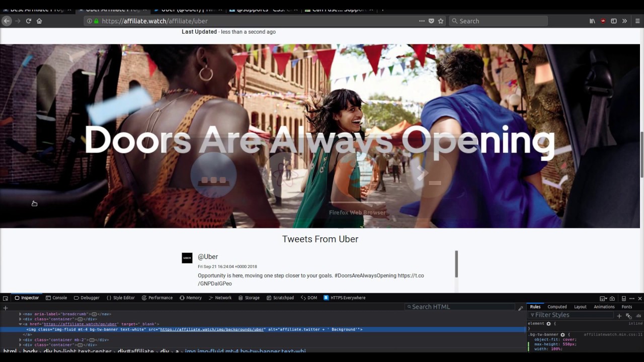The height and width of the screenshot is (362, 644).
Task: Add a new CSS rule with plus
Action: click(619, 316)
